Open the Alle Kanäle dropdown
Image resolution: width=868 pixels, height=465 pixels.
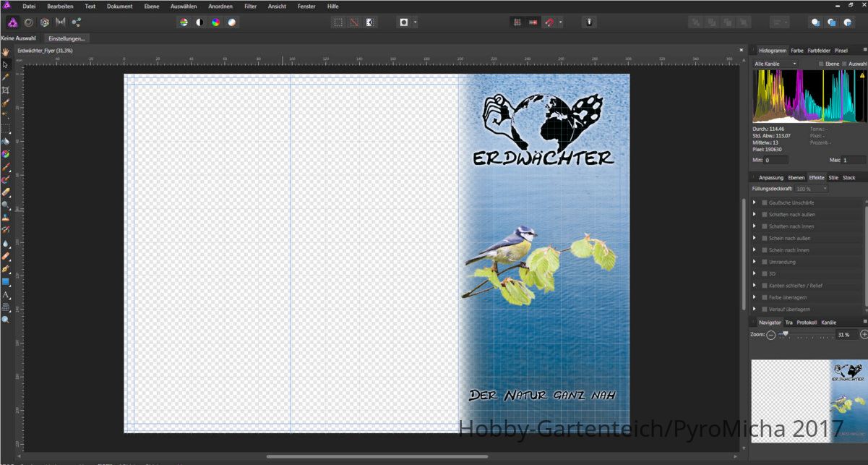[775, 64]
